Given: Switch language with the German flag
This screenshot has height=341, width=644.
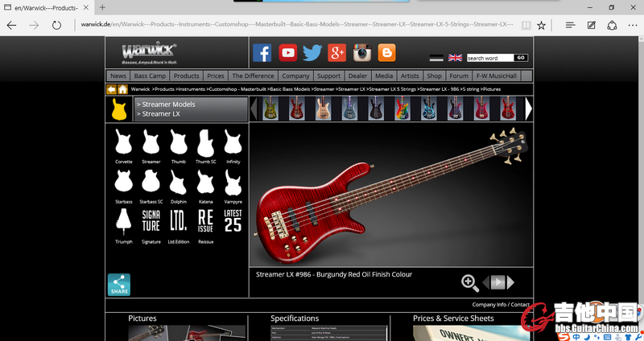Looking at the screenshot, I should [436, 58].
